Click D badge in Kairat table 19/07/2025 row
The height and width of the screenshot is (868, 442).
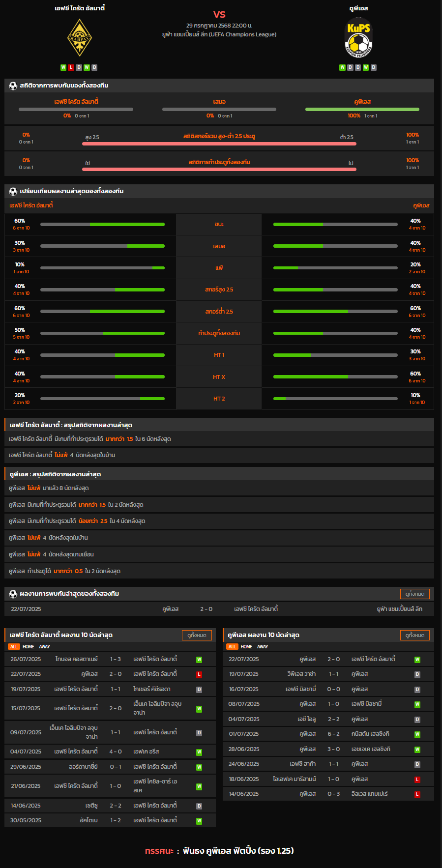tap(199, 690)
